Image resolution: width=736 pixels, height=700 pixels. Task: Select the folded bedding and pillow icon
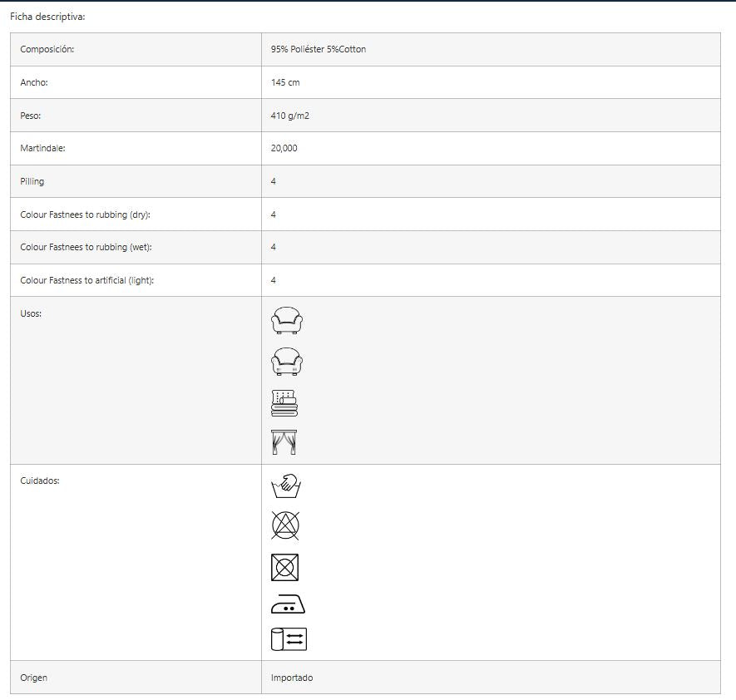[284, 402]
